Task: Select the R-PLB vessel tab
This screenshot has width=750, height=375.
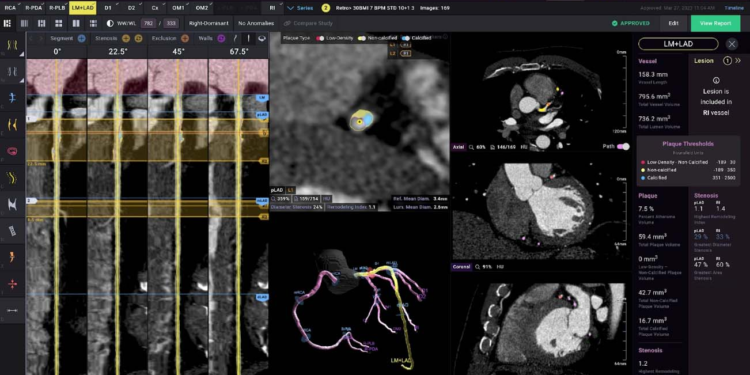Action: click(x=58, y=8)
